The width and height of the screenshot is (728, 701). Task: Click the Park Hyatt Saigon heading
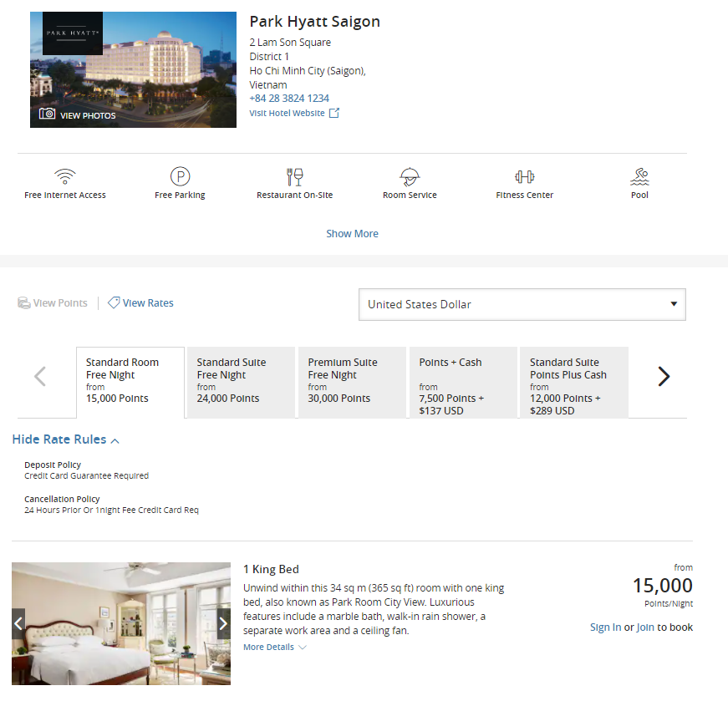315,22
